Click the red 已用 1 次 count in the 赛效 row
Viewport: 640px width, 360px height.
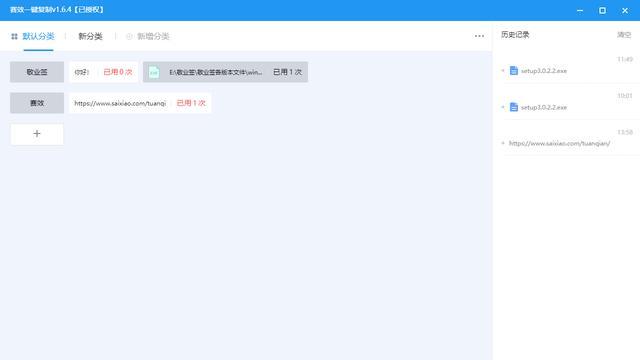point(191,103)
